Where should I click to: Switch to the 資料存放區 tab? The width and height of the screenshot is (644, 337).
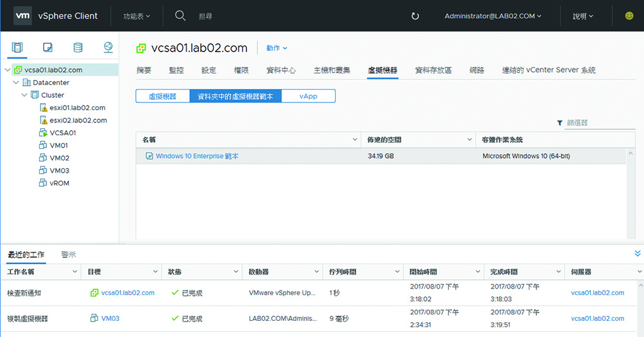pos(433,70)
